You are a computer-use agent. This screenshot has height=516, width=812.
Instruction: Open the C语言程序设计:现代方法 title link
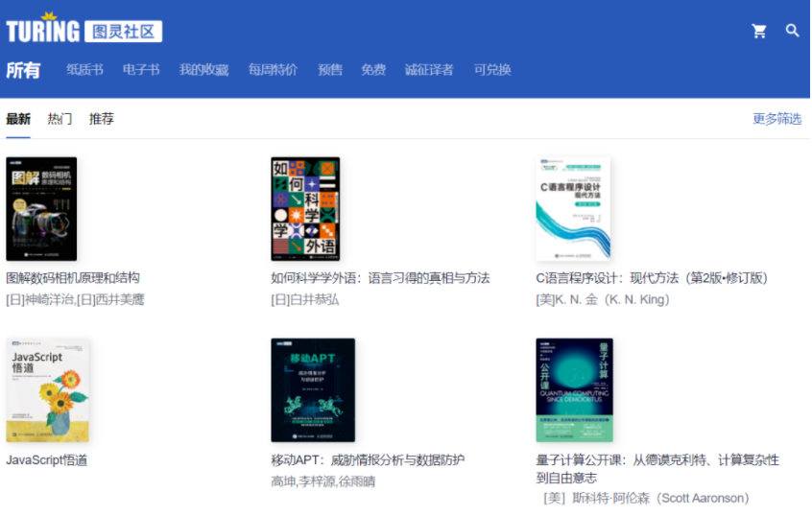[x=653, y=278]
